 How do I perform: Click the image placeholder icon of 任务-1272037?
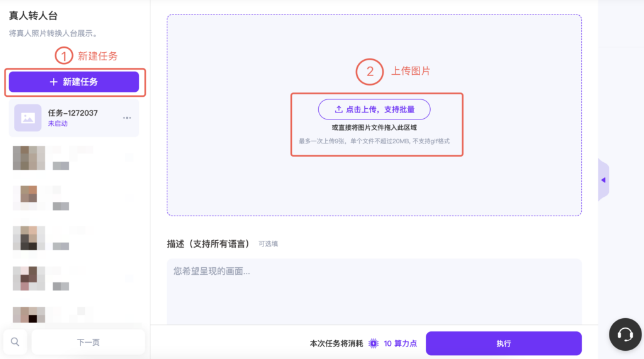point(28,118)
